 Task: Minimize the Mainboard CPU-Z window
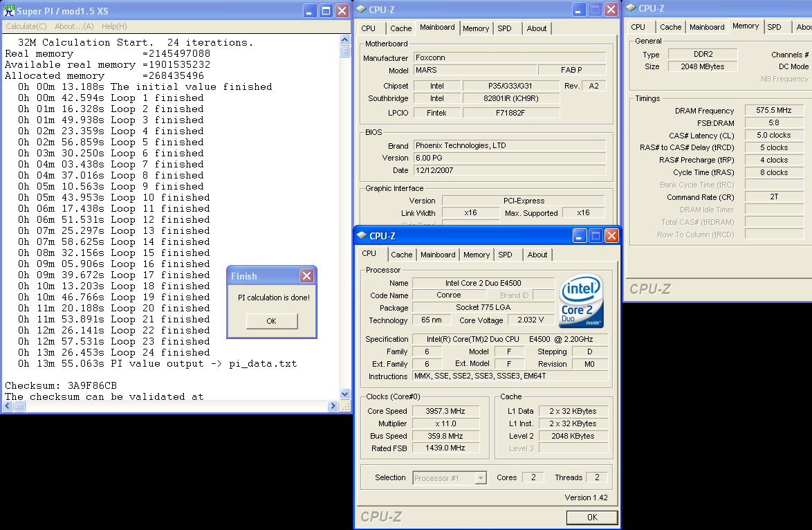click(x=579, y=9)
